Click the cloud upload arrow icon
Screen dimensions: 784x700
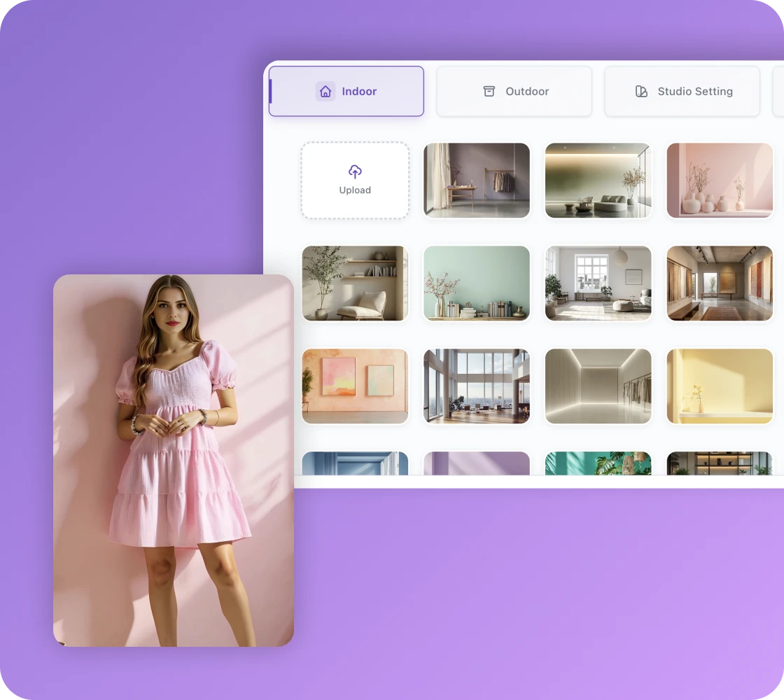click(x=355, y=171)
